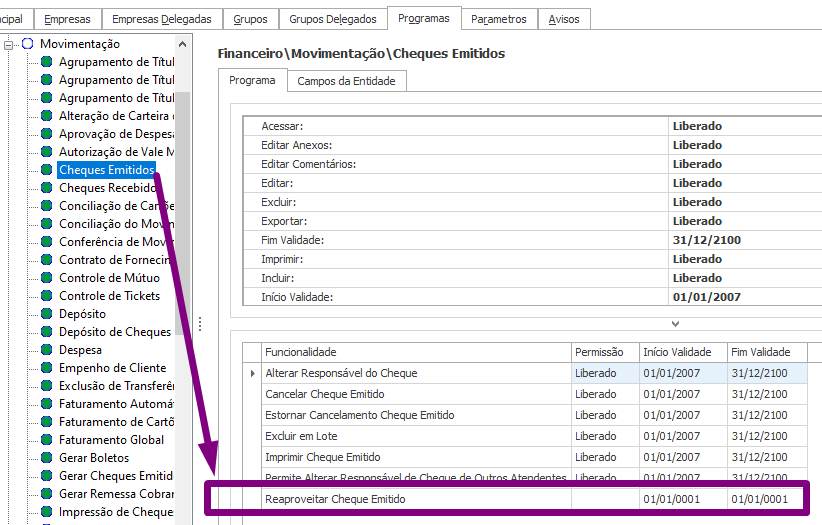Click the green icon beside Despesa
The image size is (822, 525).
click(46, 350)
